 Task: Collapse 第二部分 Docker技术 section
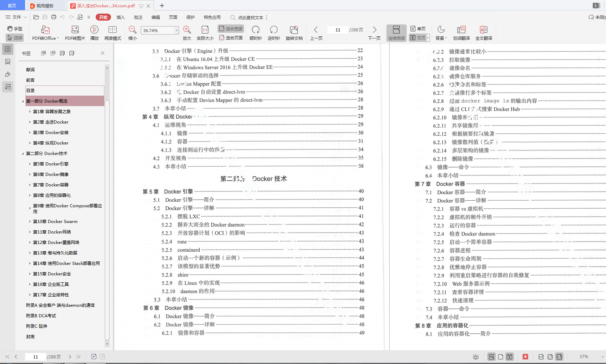pos(23,154)
